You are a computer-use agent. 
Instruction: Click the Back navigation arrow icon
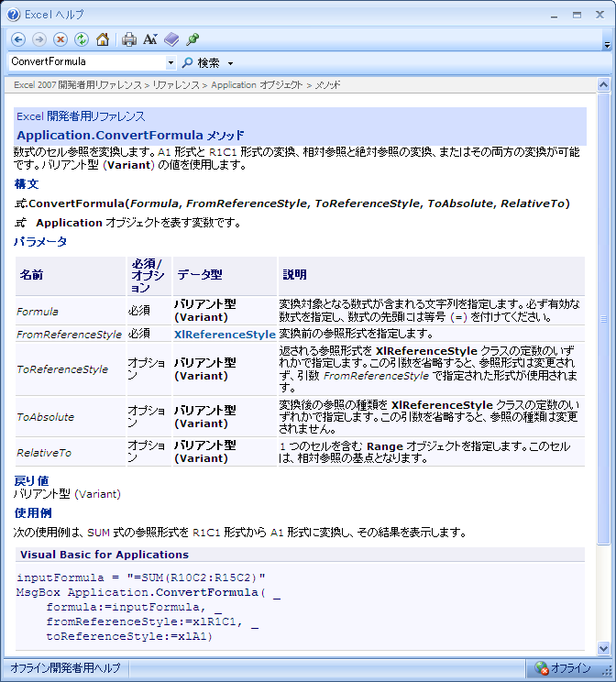18,39
